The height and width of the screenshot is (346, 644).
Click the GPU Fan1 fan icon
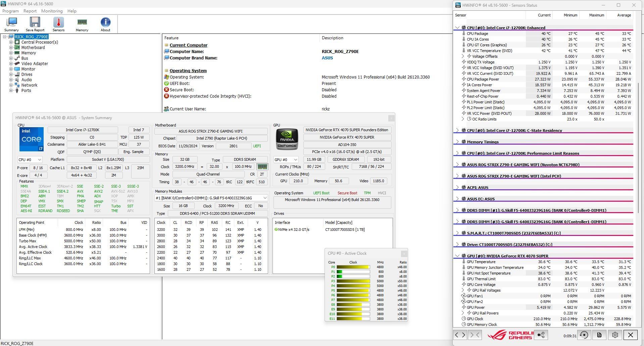click(x=463, y=296)
